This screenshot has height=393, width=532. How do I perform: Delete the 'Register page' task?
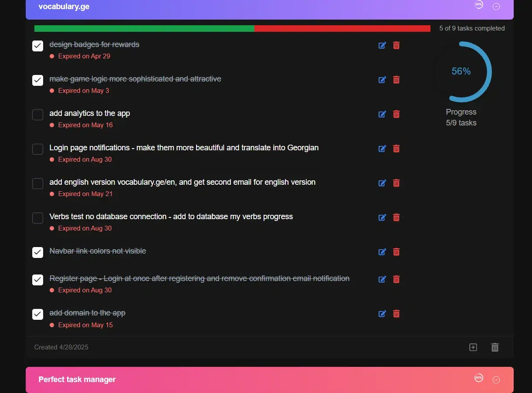point(396,279)
